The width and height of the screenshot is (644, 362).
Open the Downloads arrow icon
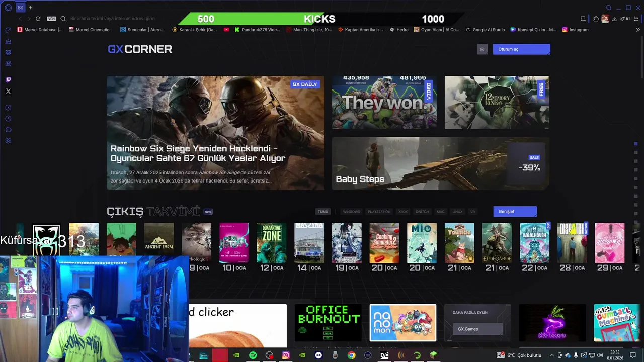tap(614, 19)
